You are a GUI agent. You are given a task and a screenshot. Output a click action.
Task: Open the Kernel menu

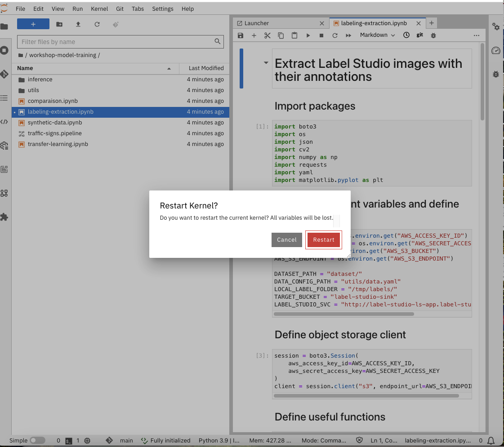click(x=99, y=9)
